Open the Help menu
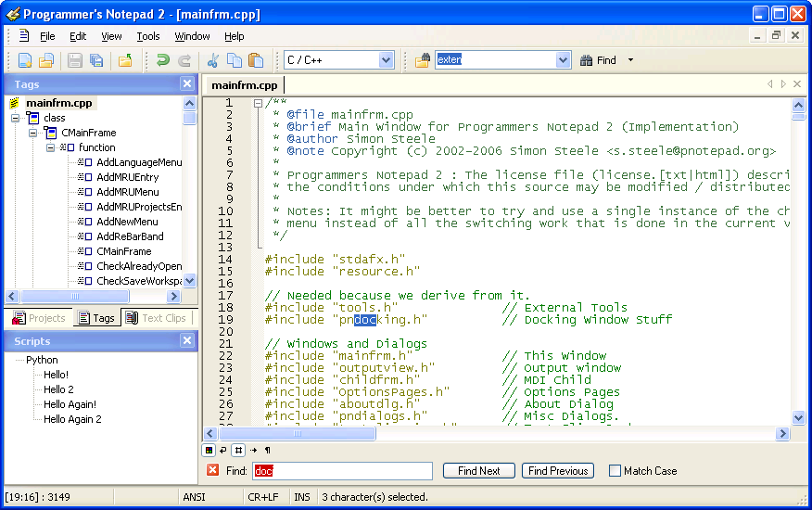 click(235, 36)
